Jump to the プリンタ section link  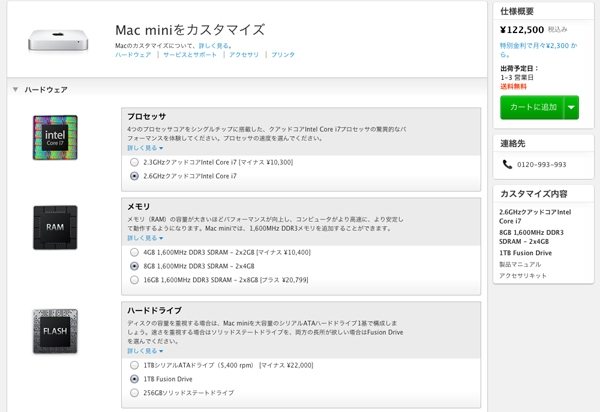pos(283,55)
